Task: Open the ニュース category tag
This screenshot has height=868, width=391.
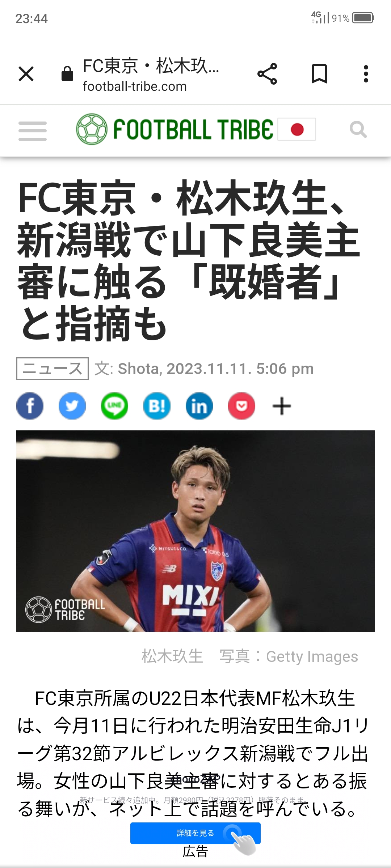Action: pyautogui.click(x=52, y=369)
